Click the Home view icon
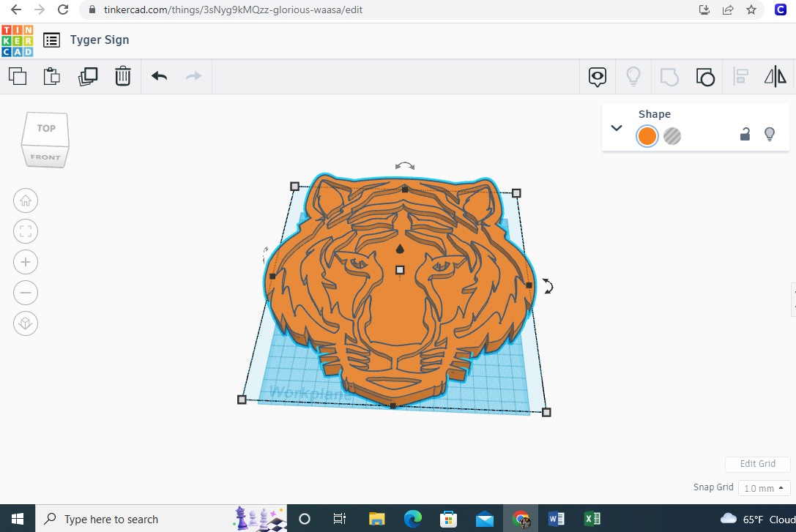 [x=26, y=201]
